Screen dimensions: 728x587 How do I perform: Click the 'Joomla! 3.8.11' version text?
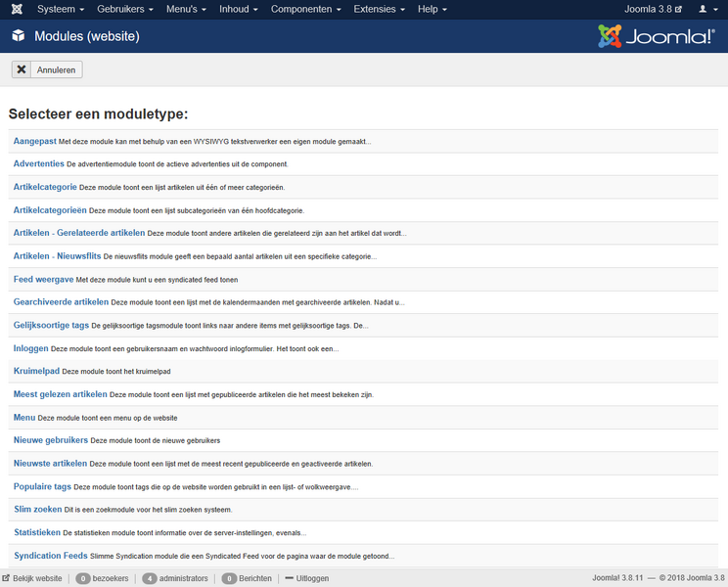[617, 578]
